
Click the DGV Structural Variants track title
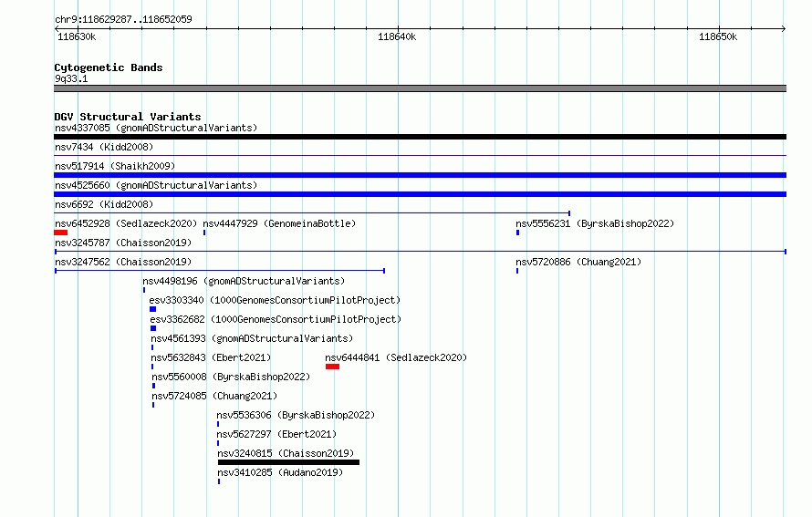[x=128, y=117]
